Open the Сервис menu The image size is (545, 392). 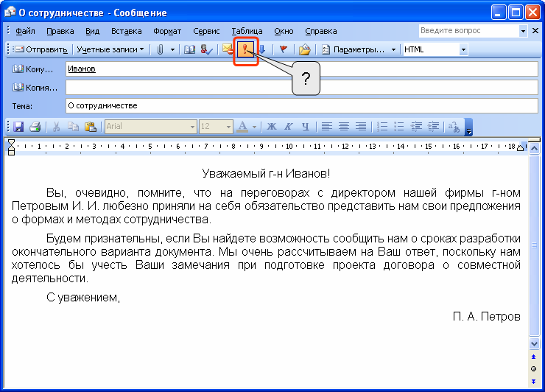coord(206,31)
